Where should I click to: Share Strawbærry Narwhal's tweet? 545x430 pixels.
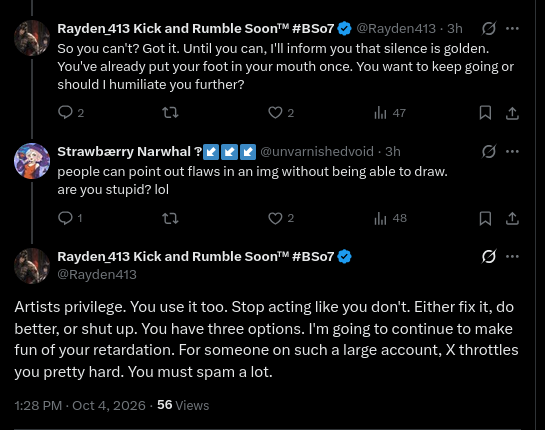[512, 218]
